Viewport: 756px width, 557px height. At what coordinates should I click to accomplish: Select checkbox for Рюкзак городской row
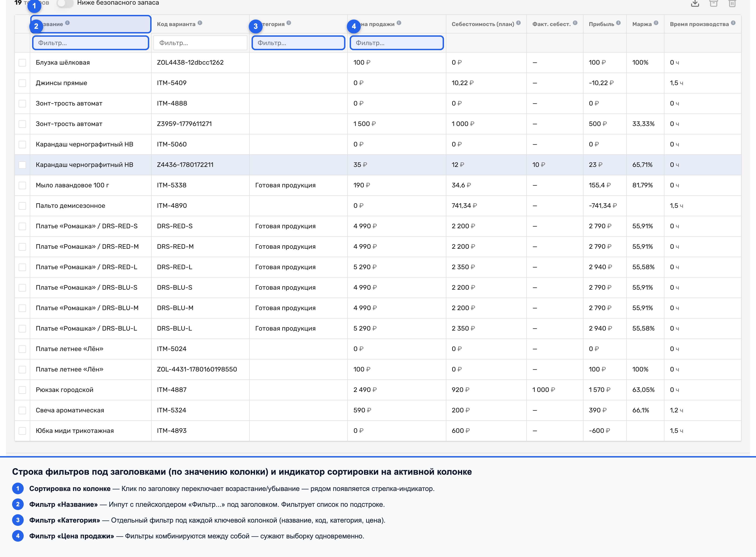(x=22, y=390)
